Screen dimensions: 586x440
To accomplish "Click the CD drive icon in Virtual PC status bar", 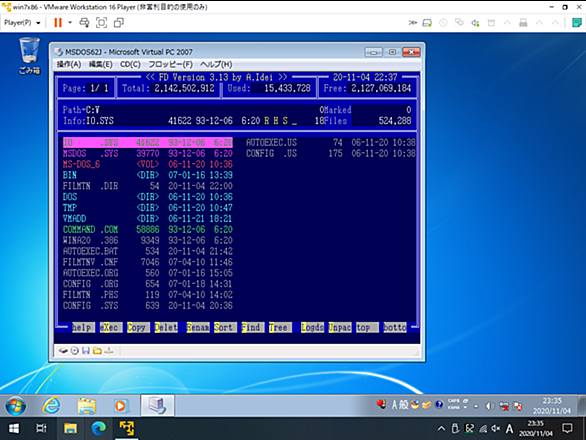I will tap(75, 351).
